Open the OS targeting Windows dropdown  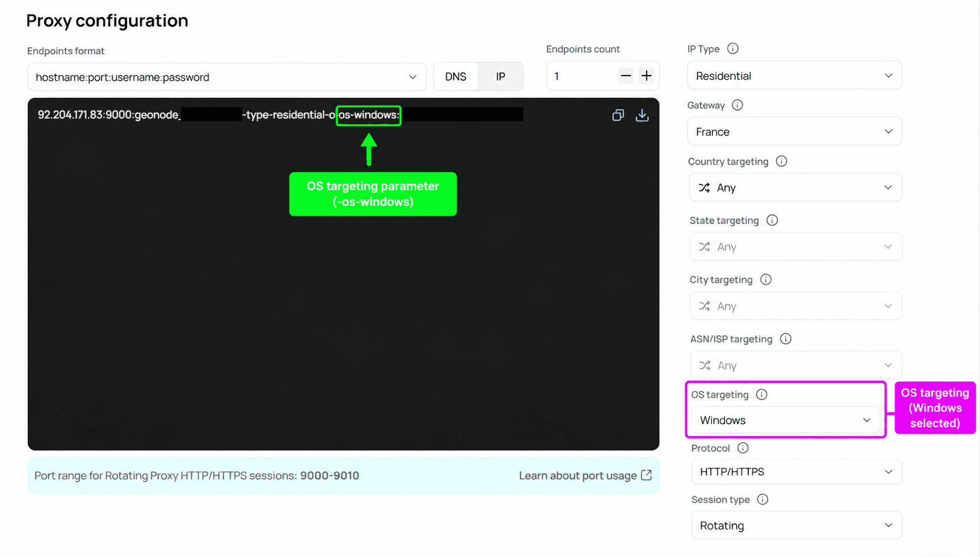coord(785,420)
